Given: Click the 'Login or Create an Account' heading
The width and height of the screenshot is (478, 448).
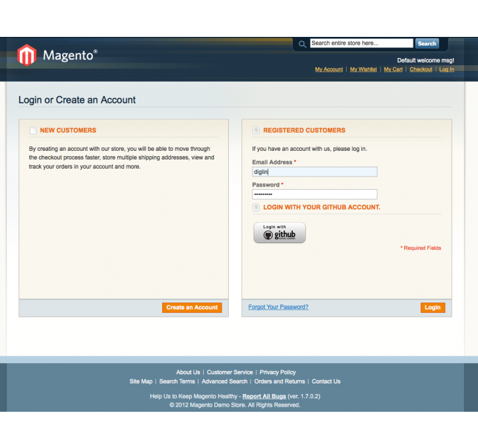Looking at the screenshot, I should pyautogui.click(x=77, y=100).
